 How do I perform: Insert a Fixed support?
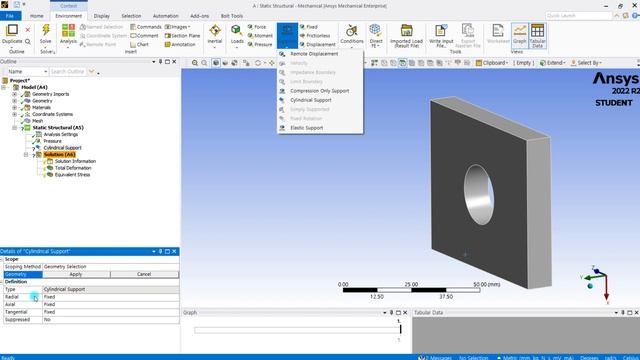(x=309, y=27)
